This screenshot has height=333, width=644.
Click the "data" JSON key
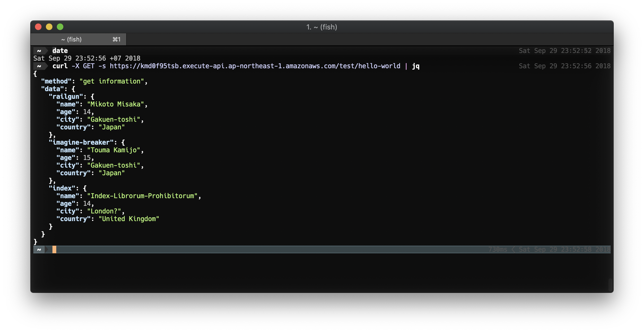click(52, 89)
